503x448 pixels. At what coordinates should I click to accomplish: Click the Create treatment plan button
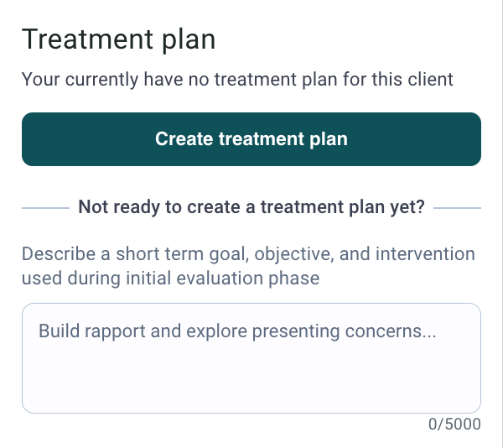(251, 139)
